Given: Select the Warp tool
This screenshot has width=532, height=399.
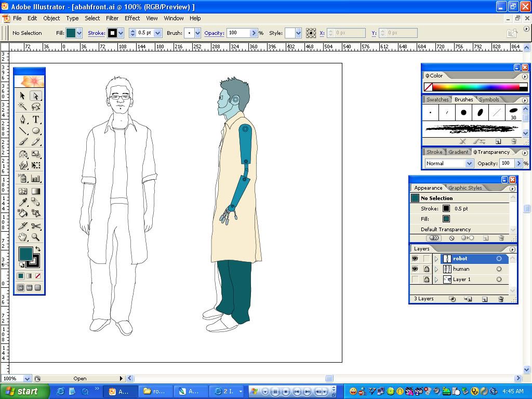Looking at the screenshot, I should pos(22,165).
